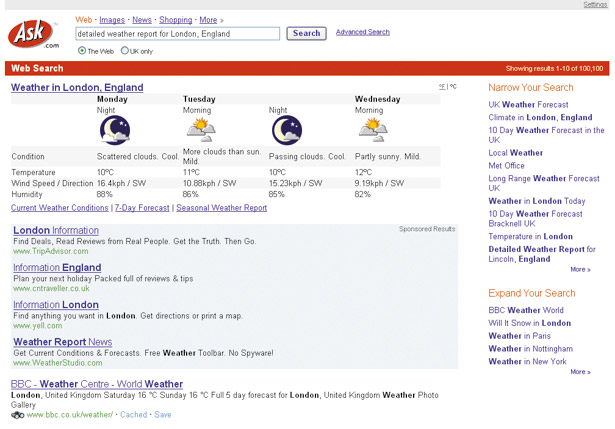Click inside the search query field
615x429 pixels.
(177, 34)
